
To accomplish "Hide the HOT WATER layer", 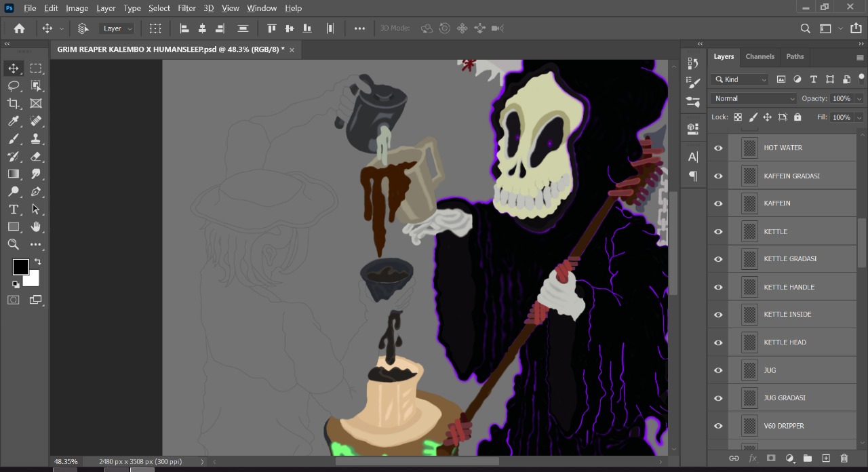I will [x=718, y=148].
